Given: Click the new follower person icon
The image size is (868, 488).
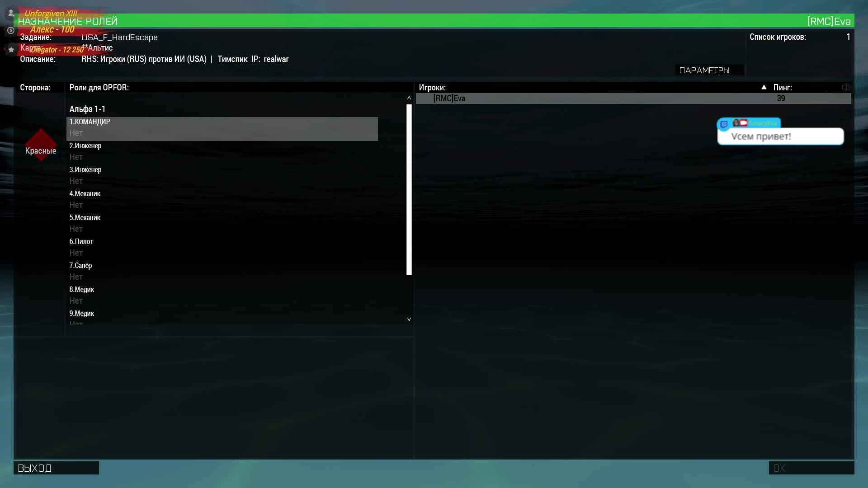Looking at the screenshot, I should [11, 13].
